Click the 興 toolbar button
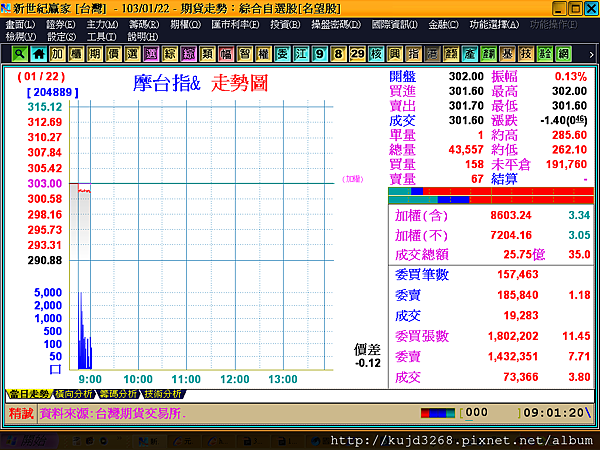This screenshot has width=600, height=450. (x=395, y=54)
